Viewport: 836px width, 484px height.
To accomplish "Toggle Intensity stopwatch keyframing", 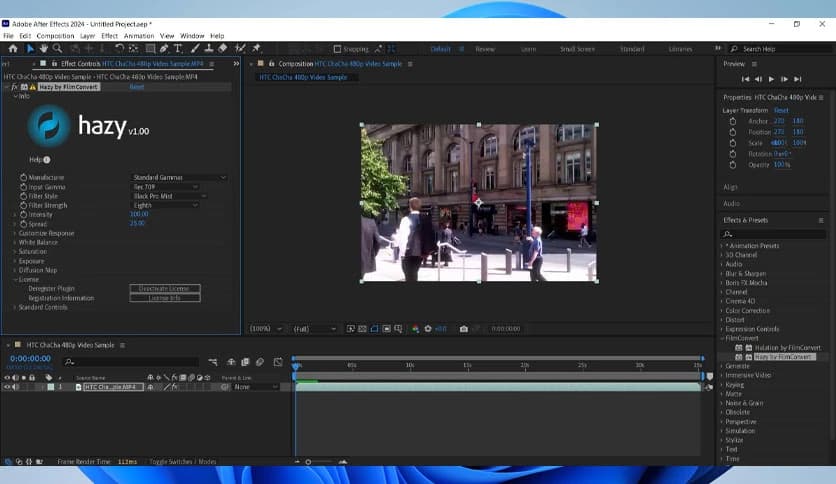I will tap(23, 215).
